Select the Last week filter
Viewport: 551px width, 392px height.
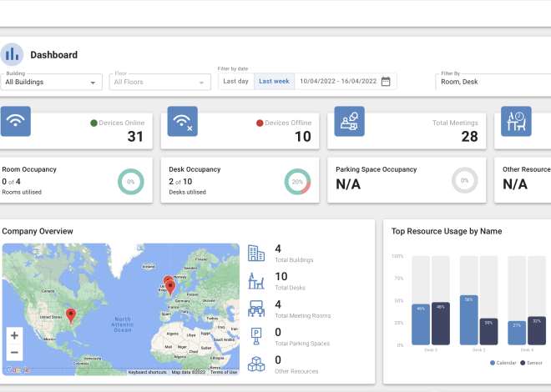(x=274, y=81)
